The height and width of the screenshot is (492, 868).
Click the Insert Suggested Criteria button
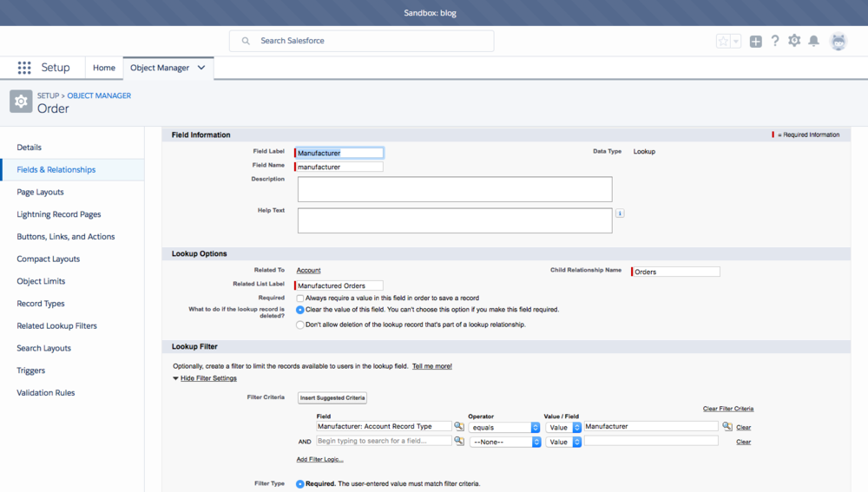[x=332, y=397]
